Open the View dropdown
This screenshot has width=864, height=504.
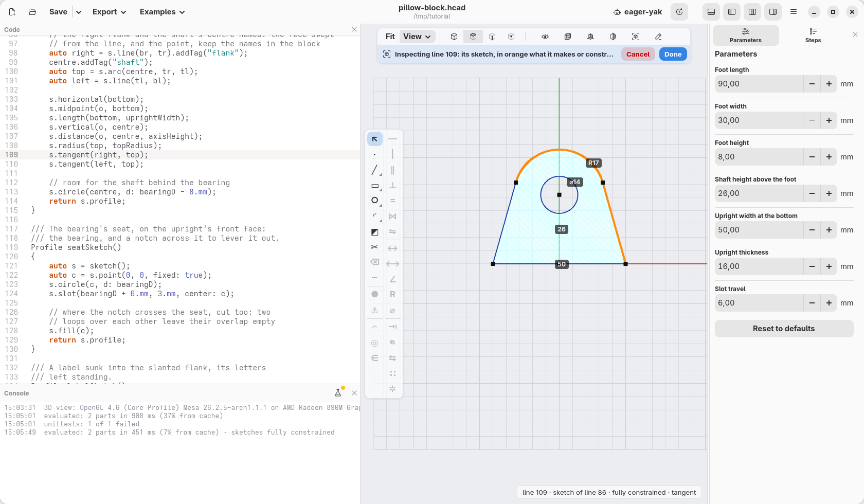click(x=417, y=37)
